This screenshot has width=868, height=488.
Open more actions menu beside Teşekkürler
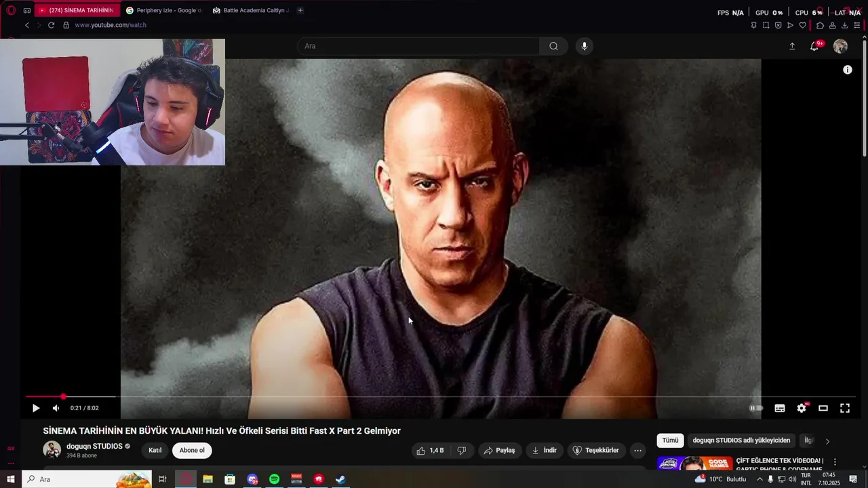tap(637, 450)
